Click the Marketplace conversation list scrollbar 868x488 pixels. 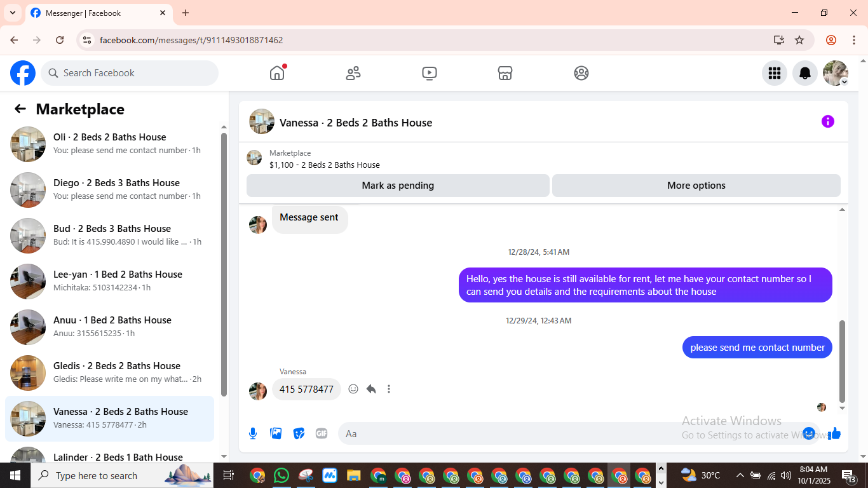pyautogui.click(x=224, y=264)
